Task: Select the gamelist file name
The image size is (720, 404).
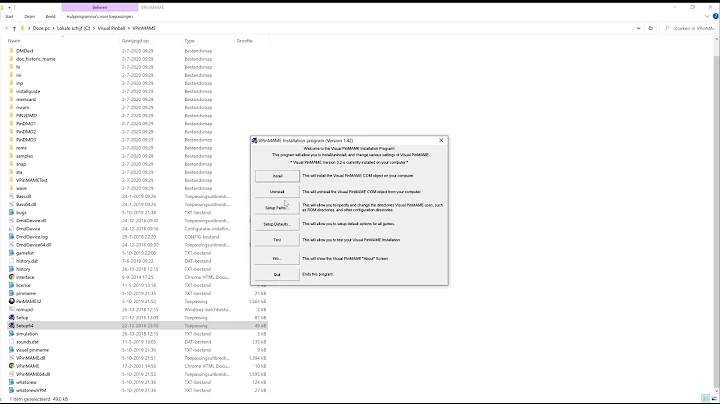Action: point(25,253)
